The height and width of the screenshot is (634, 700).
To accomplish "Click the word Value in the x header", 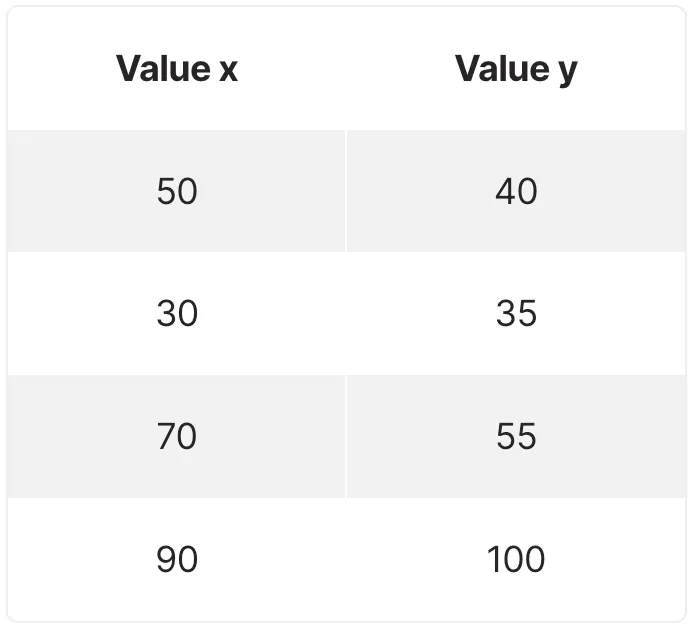I will (160, 69).
